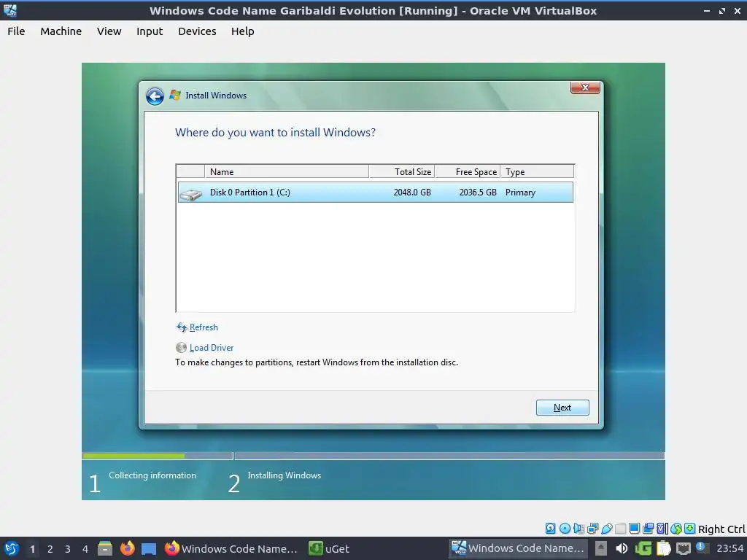The image size is (747, 560).
Task: Switch to virtual desktop 3
Action: 68,549
